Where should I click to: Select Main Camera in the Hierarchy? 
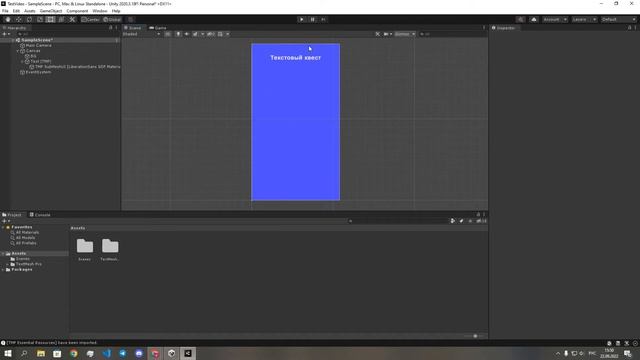coord(38,45)
